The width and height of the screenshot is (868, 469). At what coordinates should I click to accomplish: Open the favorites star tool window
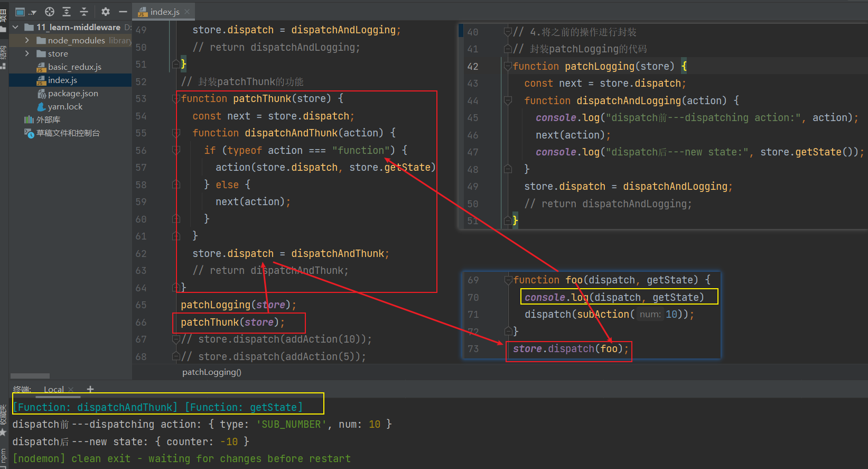click(x=3, y=432)
